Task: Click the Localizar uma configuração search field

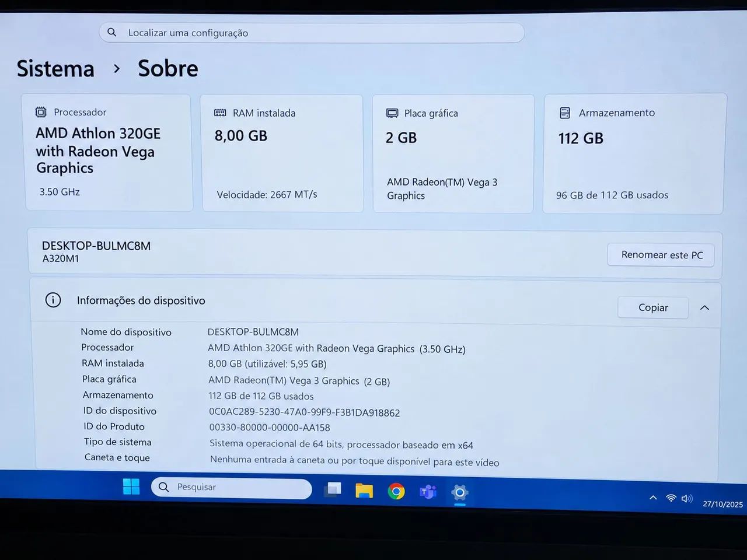Action: (312, 33)
